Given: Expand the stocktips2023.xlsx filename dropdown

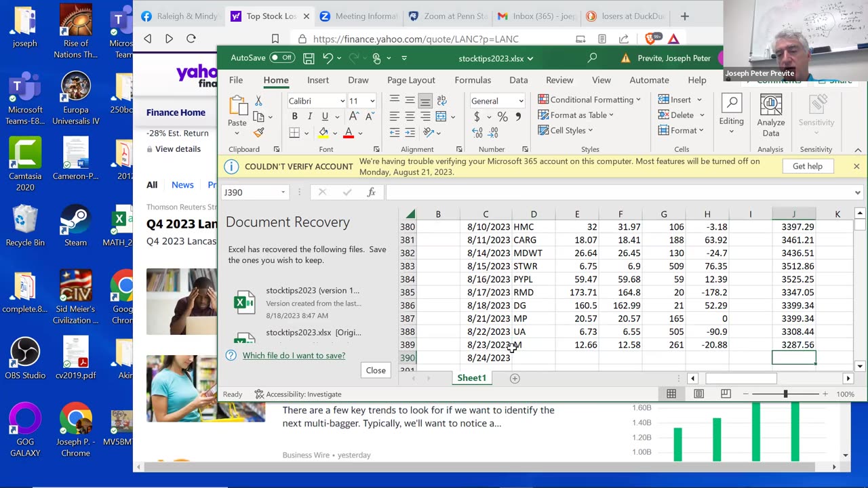Looking at the screenshot, I should click(x=530, y=58).
